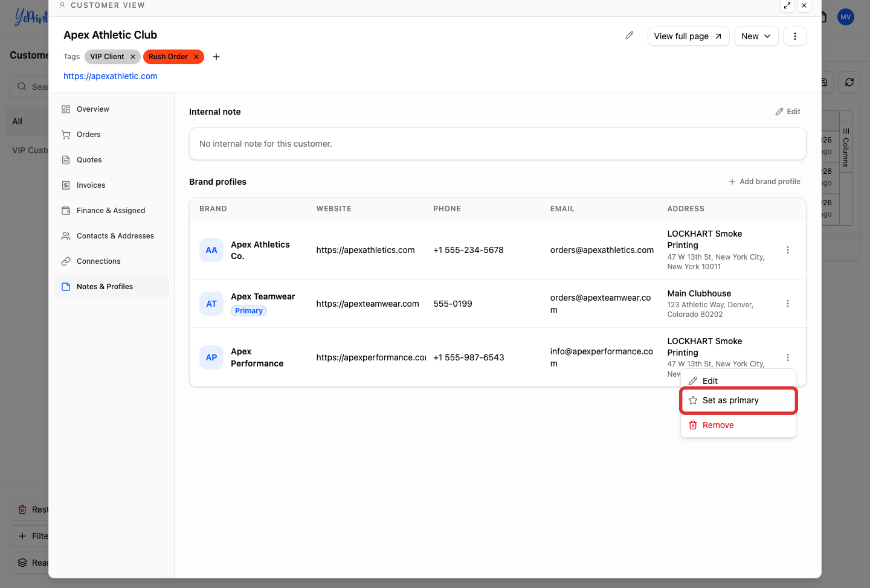Click the Primary badge under Apex Teamwear
Screen dimensions: 870x588
click(249, 311)
